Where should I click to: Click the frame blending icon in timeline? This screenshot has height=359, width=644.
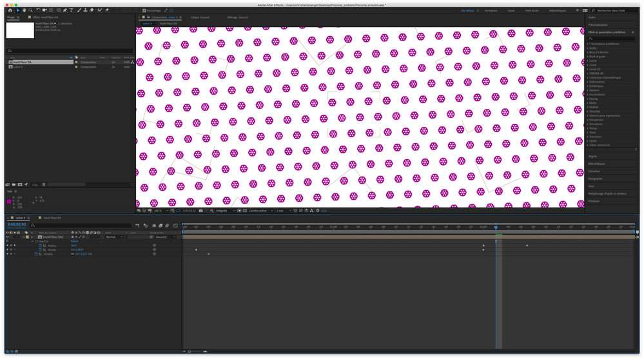click(160, 226)
